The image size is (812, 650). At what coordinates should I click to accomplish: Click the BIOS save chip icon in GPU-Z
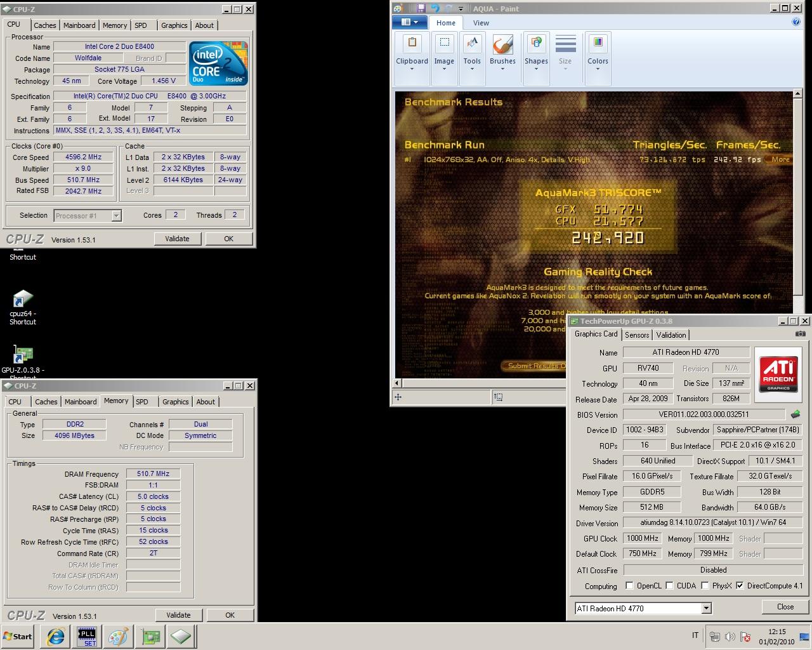[796, 415]
